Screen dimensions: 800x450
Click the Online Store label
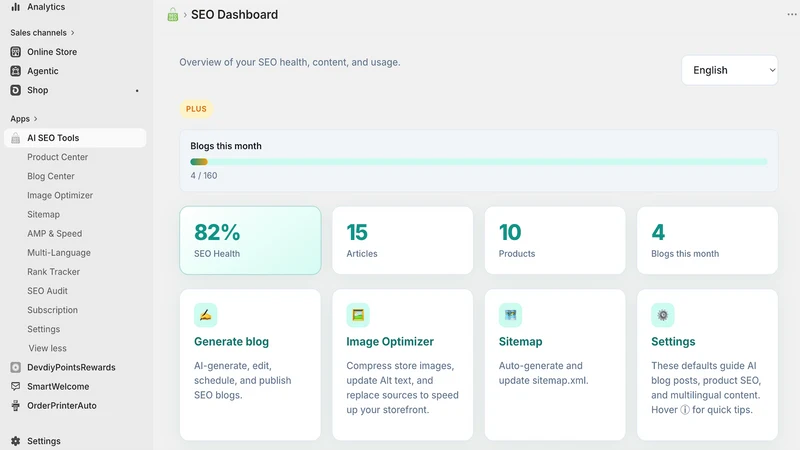point(52,52)
